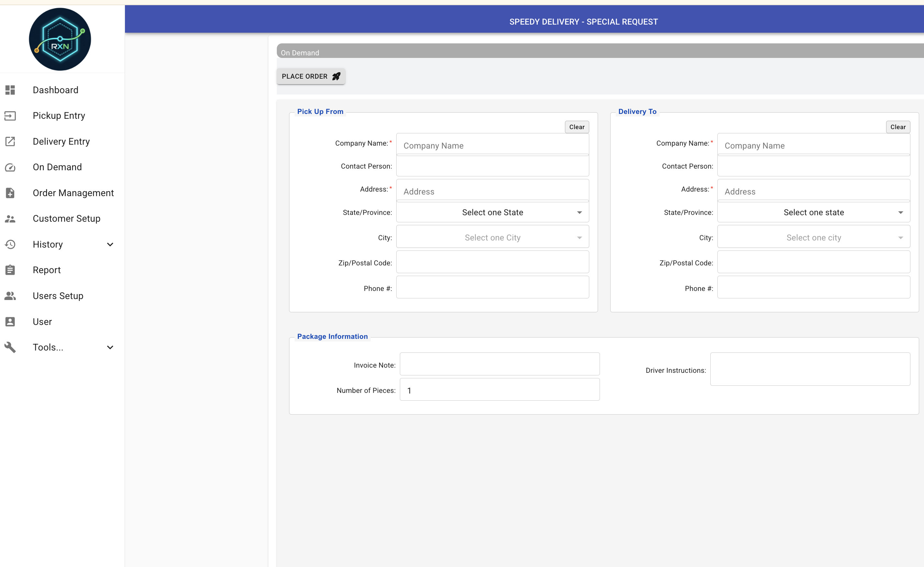The height and width of the screenshot is (567, 924).
Task: Click the Users Setup group icon
Action: pyautogui.click(x=10, y=296)
